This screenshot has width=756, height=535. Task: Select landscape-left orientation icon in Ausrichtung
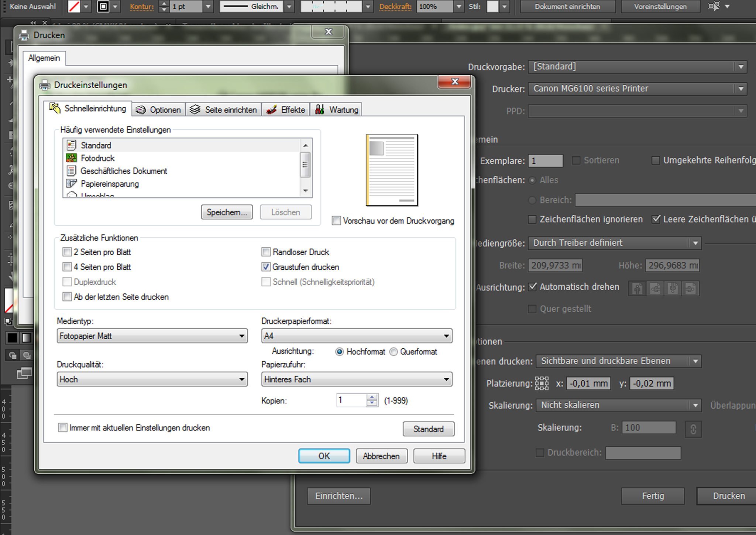click(655, 288)
